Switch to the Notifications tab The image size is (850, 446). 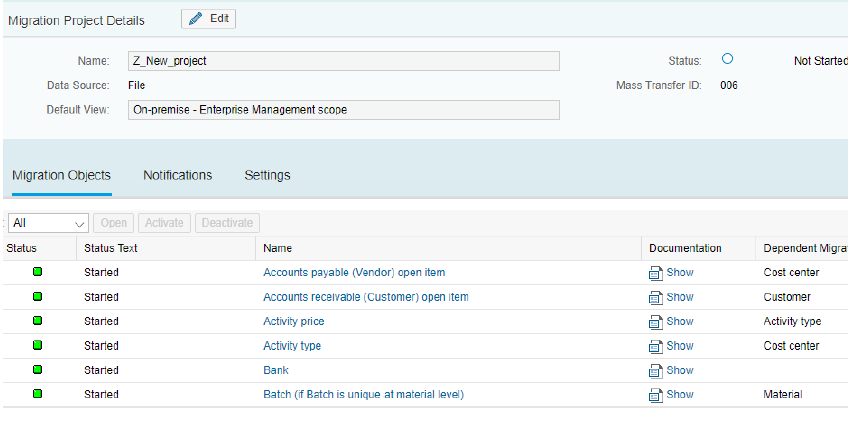(177, 175)
